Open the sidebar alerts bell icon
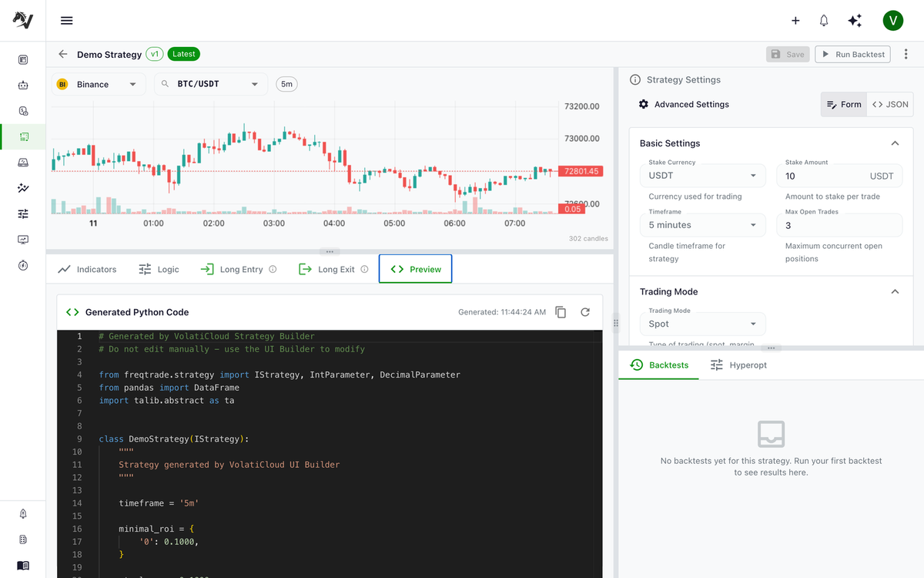This screenshot has height=578, width=924. [23, 514]
